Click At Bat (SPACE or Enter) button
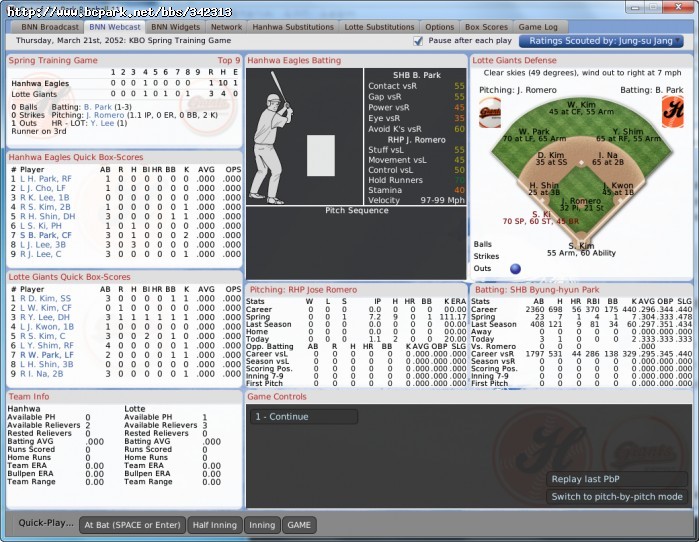700x542 pixels. [x=132, y=525]
